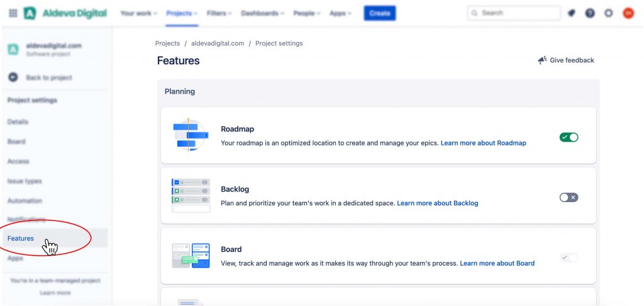644x306 pixels.
Task: Click Project settings breadcrumb link
Action: pyautogui.click(x=279, y=43)
